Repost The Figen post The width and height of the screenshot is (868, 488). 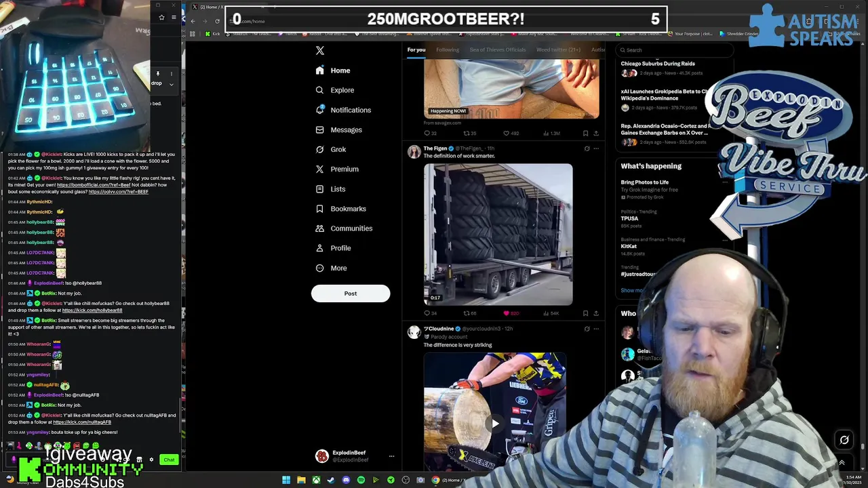[x=469, y=313]
